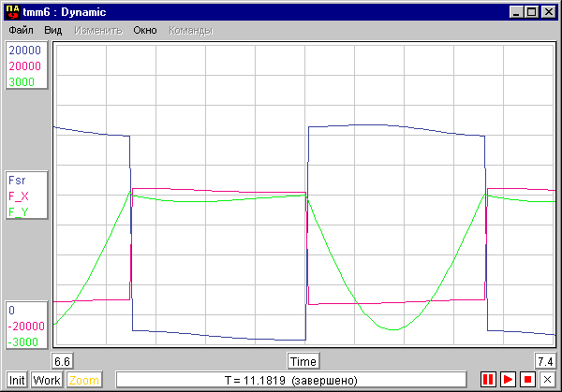Screen dimensions: 562x392
Task: Open the Файл menu
Action: [21, 30]
